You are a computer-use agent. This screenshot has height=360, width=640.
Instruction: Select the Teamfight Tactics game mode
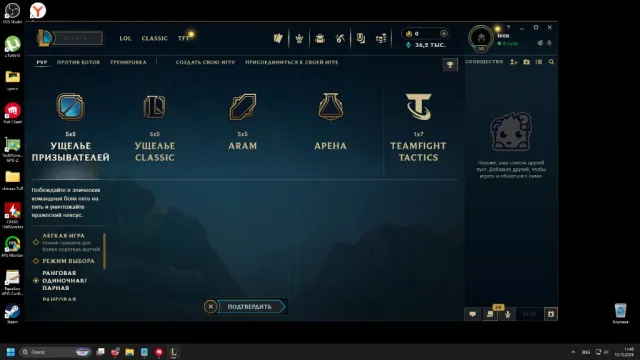click(418, 127)
